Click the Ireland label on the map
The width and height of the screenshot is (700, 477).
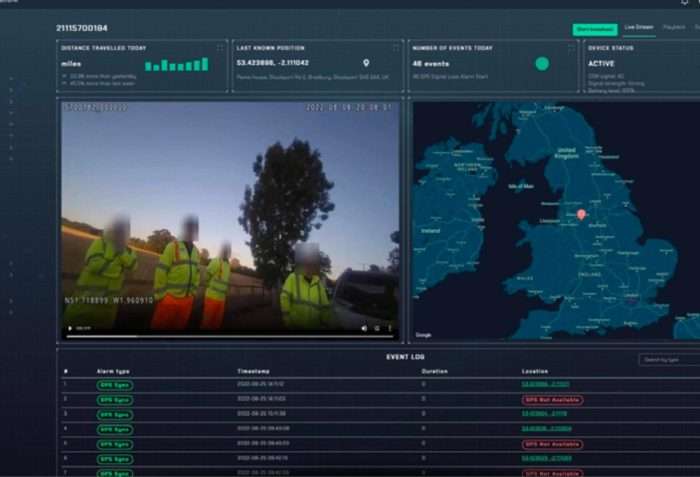click(x=431, y=231)
